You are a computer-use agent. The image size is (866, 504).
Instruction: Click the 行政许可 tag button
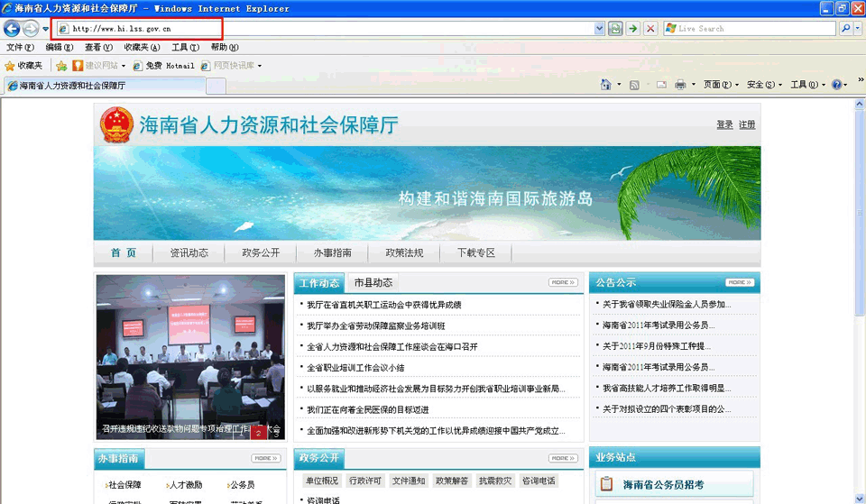[x=365, y=481]
